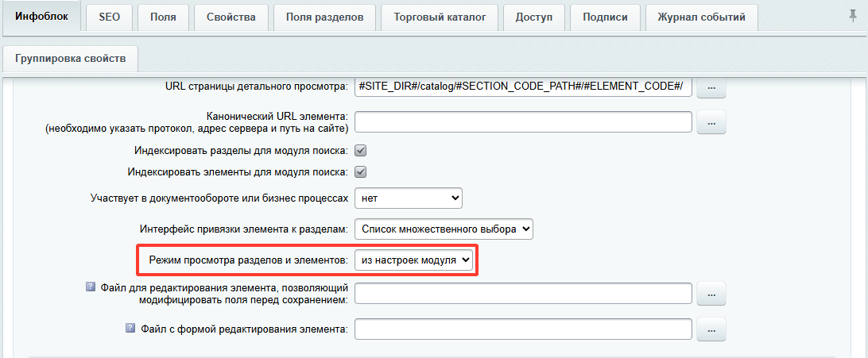This screenshot has height=358, width=868.
Task: Click 'URL страницы детального просмотра:' label
Action: pos(257,87)
